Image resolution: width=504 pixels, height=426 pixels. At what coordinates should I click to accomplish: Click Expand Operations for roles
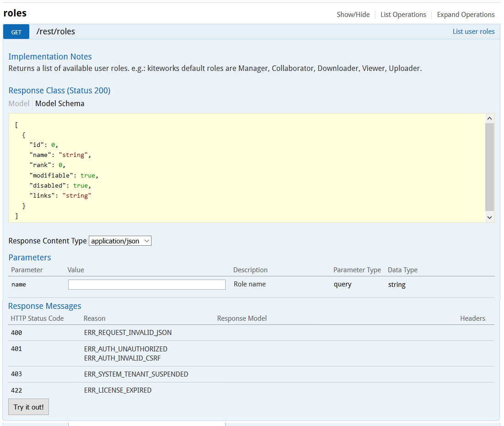tap(466, 15)
